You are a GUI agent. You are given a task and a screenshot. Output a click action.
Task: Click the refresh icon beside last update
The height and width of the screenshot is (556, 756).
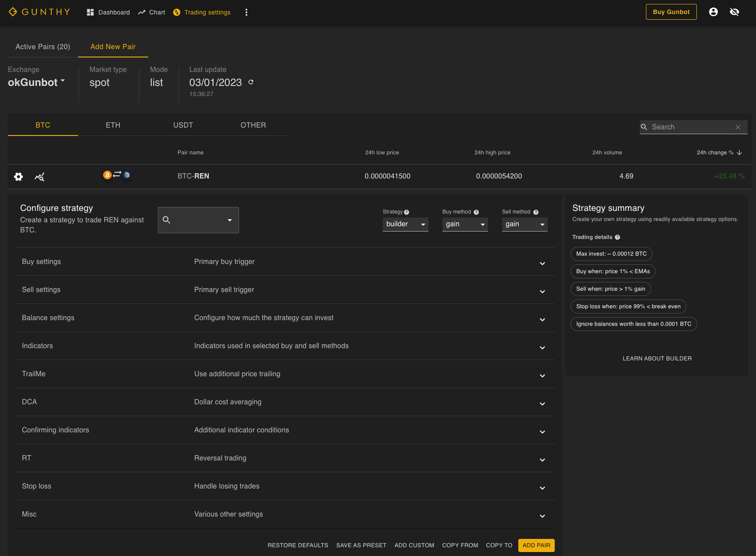tap(251, 82)
